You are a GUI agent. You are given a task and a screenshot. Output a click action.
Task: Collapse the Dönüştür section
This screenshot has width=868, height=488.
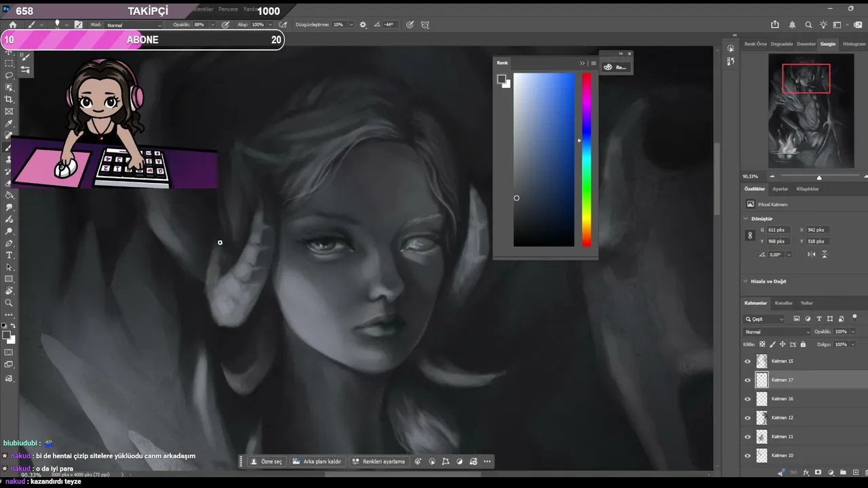[x=746, y=219]
